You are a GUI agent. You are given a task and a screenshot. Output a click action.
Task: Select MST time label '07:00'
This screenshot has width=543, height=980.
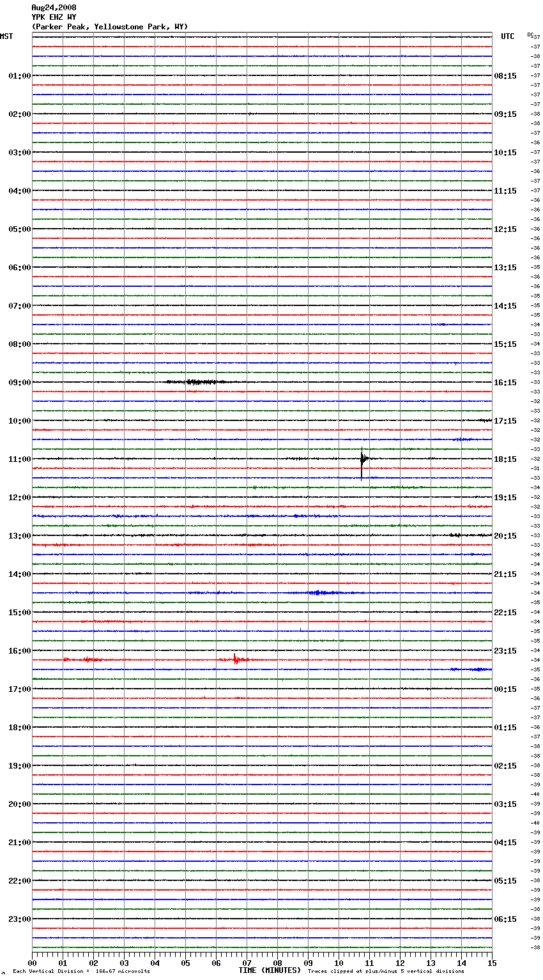(20, 306)
